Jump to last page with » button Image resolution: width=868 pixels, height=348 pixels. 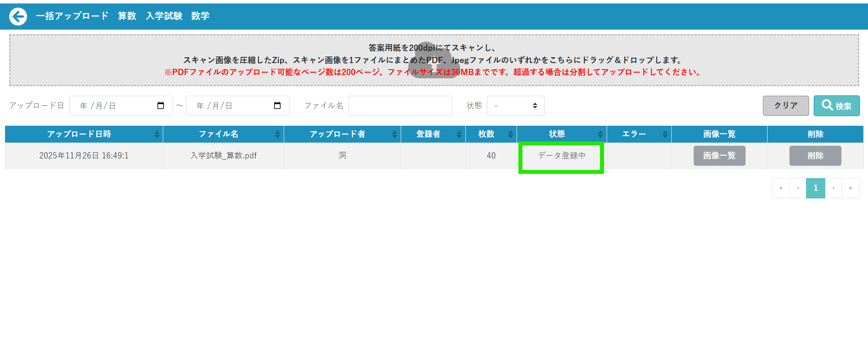point(850,188)
